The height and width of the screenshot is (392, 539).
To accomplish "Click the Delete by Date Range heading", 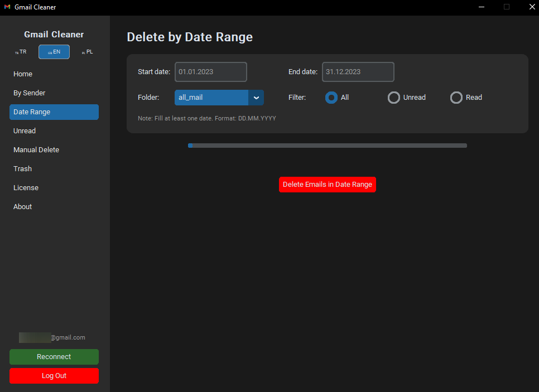I will [190, 37].
